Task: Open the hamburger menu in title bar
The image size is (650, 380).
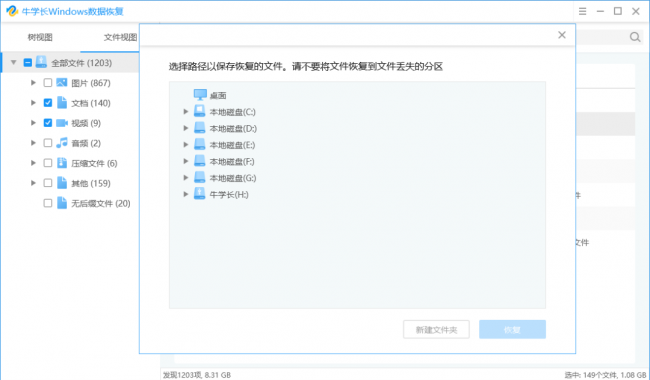Action: [582, 11]
